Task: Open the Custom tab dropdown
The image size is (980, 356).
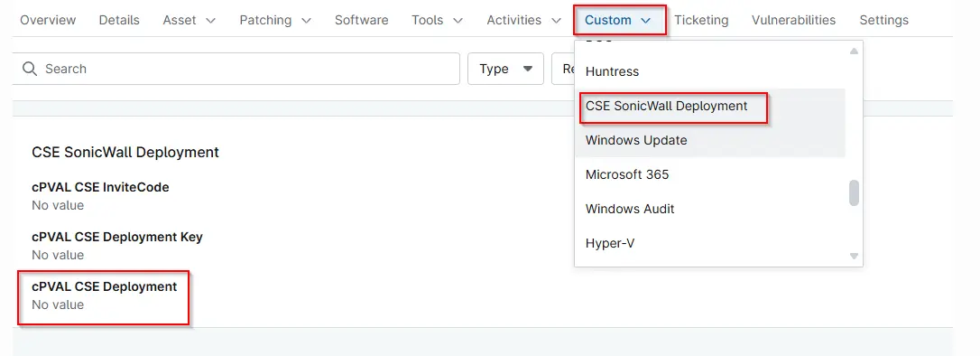Action: pos(619,20)
